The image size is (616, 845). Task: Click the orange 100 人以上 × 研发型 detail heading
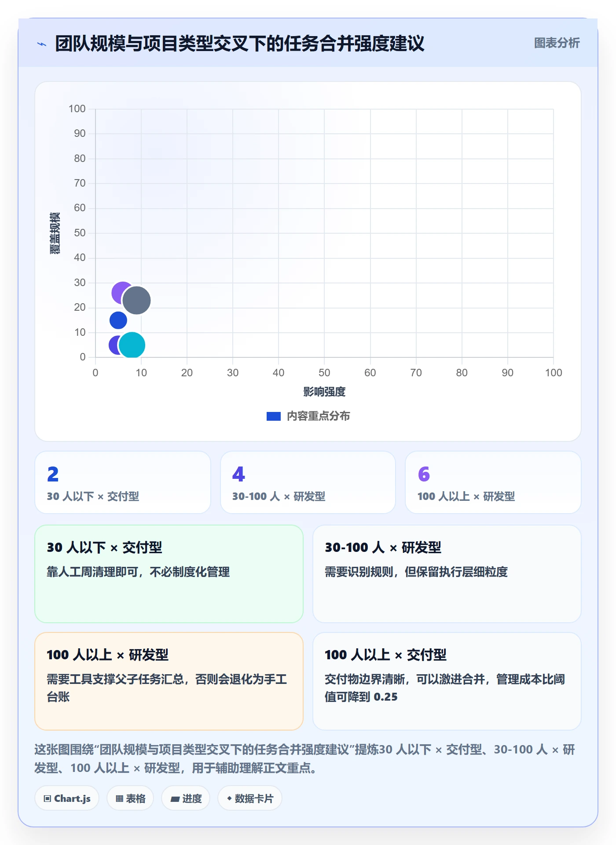coord(107,655)
